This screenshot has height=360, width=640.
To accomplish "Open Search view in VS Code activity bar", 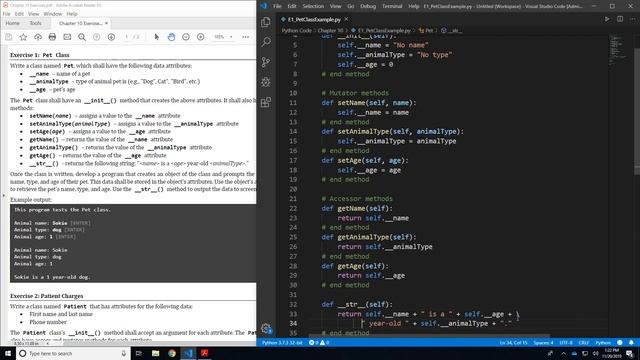I will [266, 42].
